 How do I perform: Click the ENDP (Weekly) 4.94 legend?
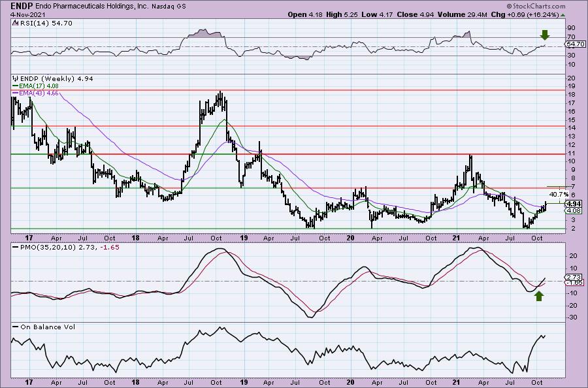tap(56, 79)
